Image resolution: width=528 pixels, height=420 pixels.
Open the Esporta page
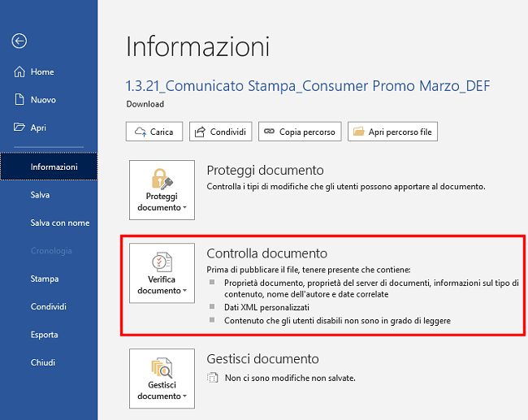(49, 335)
